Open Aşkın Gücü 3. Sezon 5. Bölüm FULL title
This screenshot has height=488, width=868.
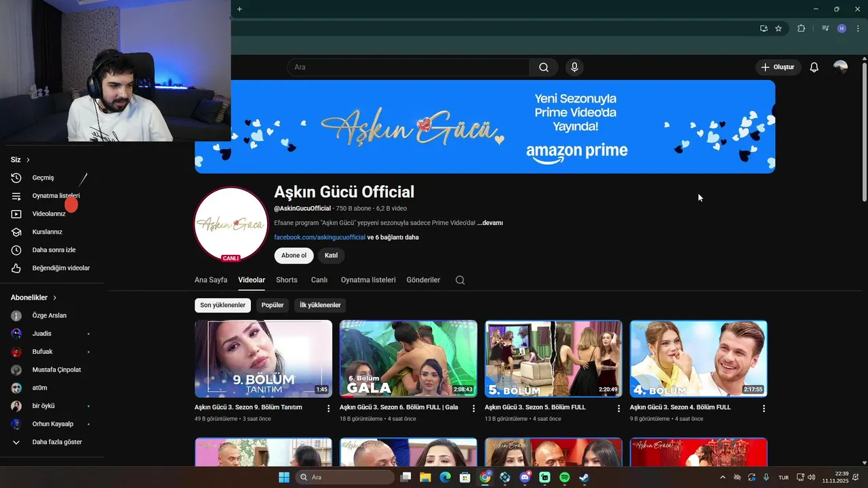535,407
